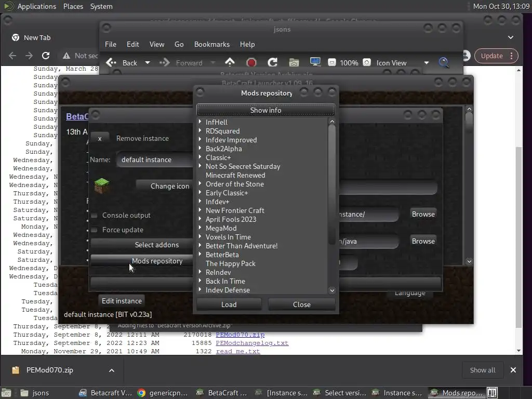This screenshot has height=399, width=532.
Task: Click the instance Name input field
Action: 154,160
